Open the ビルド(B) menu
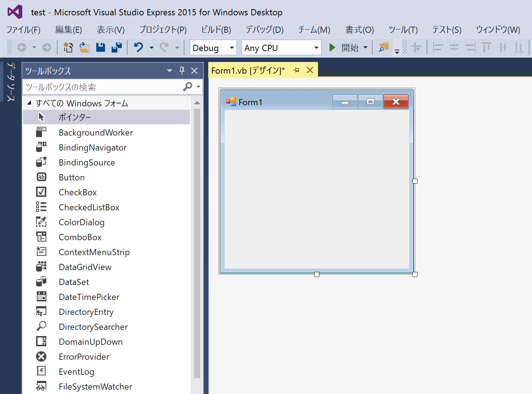 click(x=216, y=30)
